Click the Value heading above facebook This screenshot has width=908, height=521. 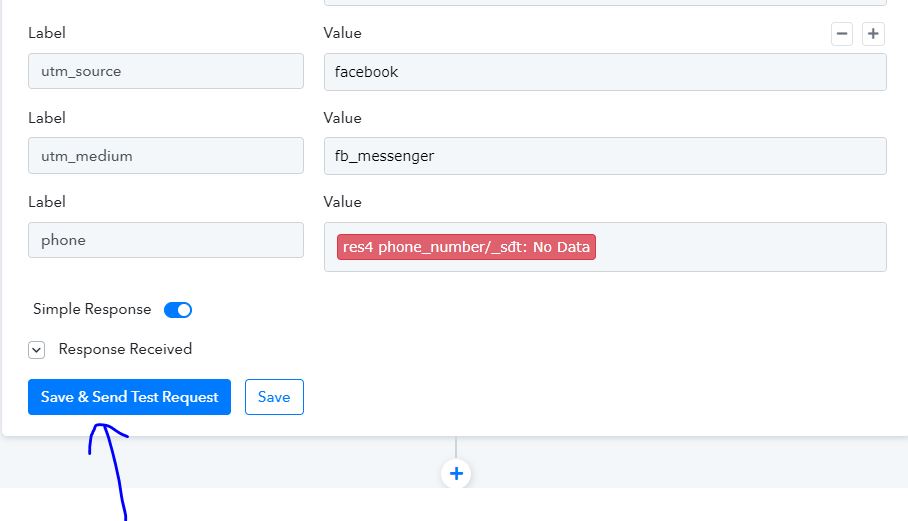(342, 33)
